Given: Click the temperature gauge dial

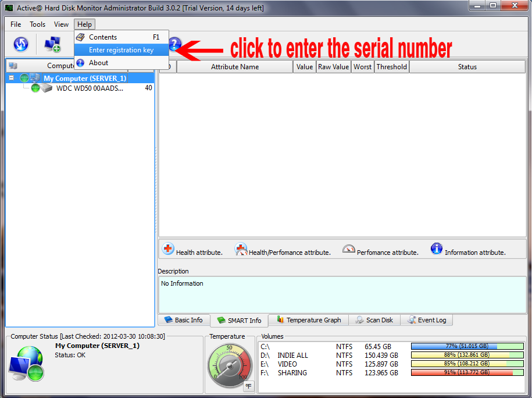Looking at the screenshot, I should pyautogui.click(x=230, y=366).
